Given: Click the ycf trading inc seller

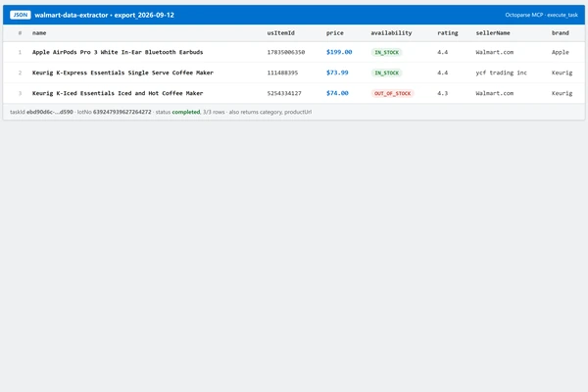Looking at the screenshot, I should click(x=501, y=73).
